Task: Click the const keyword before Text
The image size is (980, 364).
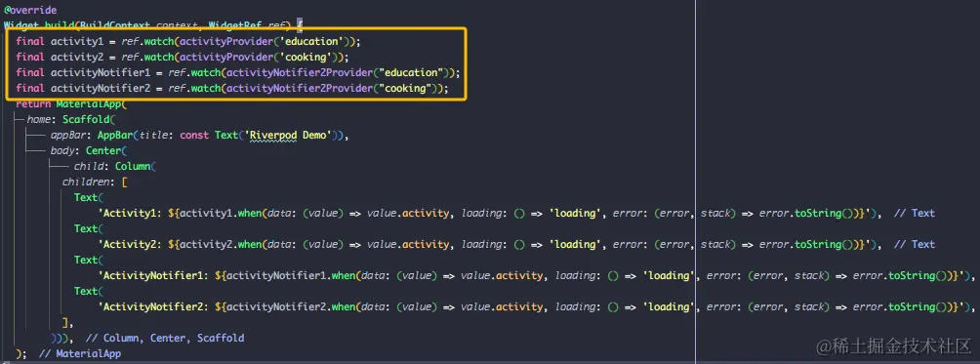Action: (x=194, y=135)
